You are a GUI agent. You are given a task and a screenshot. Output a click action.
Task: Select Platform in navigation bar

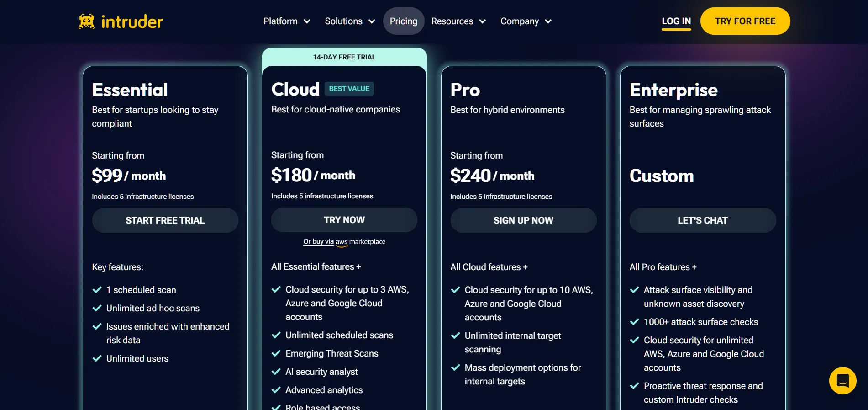pos(280,21)
